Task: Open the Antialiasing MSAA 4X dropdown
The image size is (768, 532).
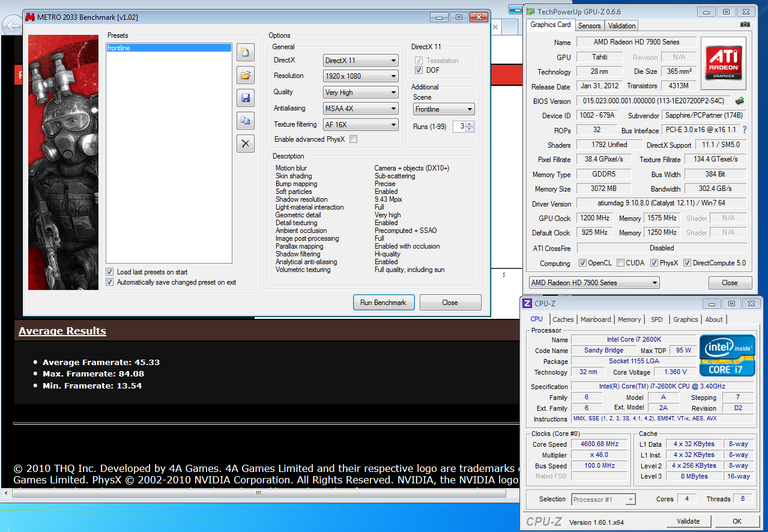Action: point(361,109)
